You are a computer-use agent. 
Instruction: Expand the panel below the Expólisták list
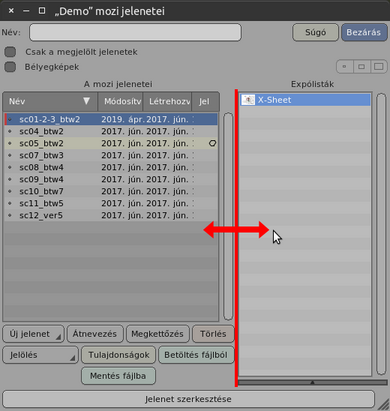(x=313, y=382)
